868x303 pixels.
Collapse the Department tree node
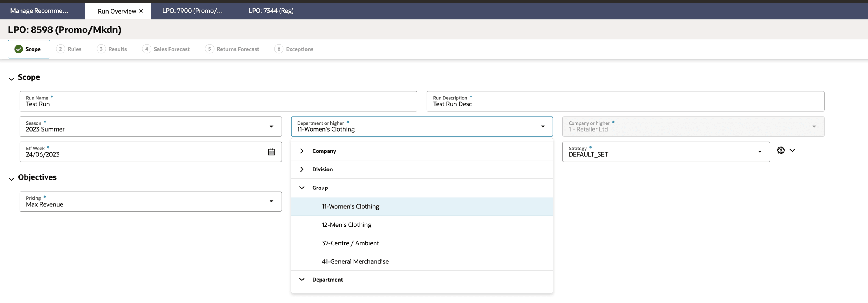[x=302, y=280]
